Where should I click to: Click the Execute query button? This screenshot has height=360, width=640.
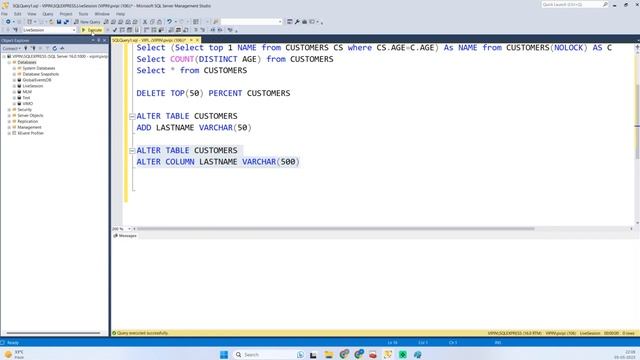pyautogui.click(x=91, y=30)
